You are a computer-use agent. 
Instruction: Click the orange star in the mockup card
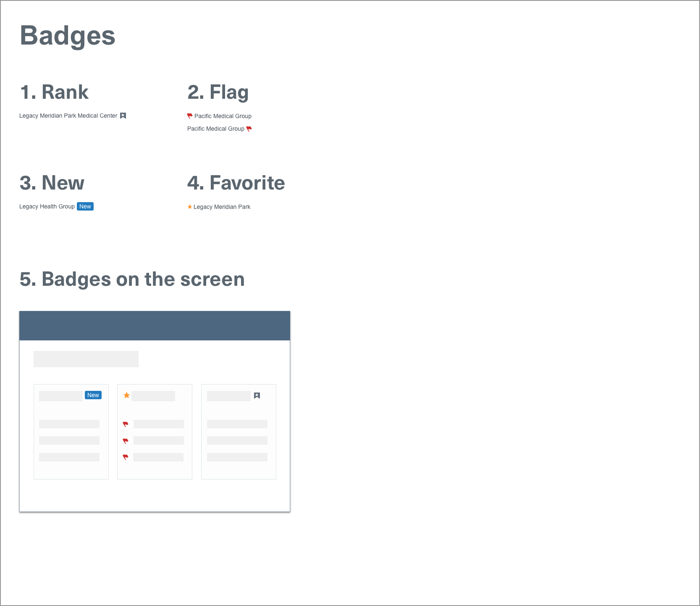(x=126, y=395)
